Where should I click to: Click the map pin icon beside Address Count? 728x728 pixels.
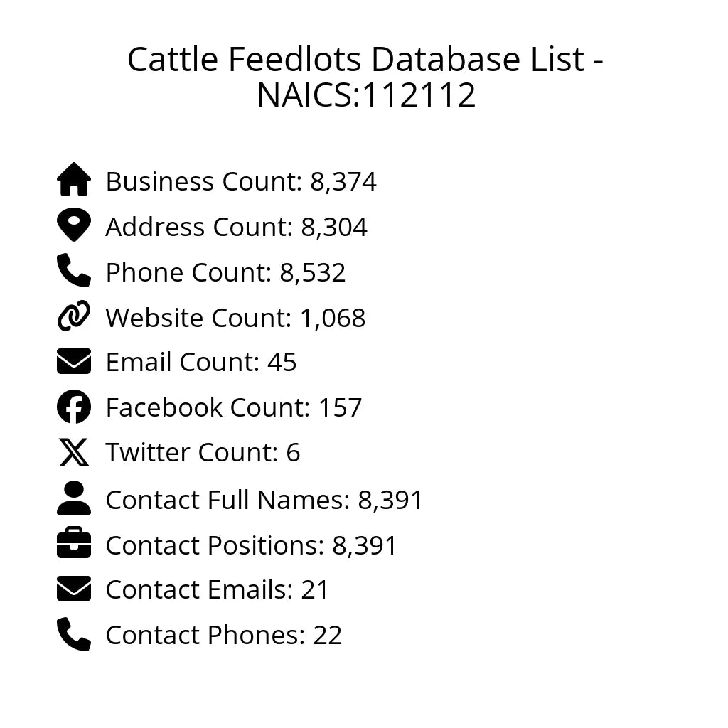click(74, 225)
